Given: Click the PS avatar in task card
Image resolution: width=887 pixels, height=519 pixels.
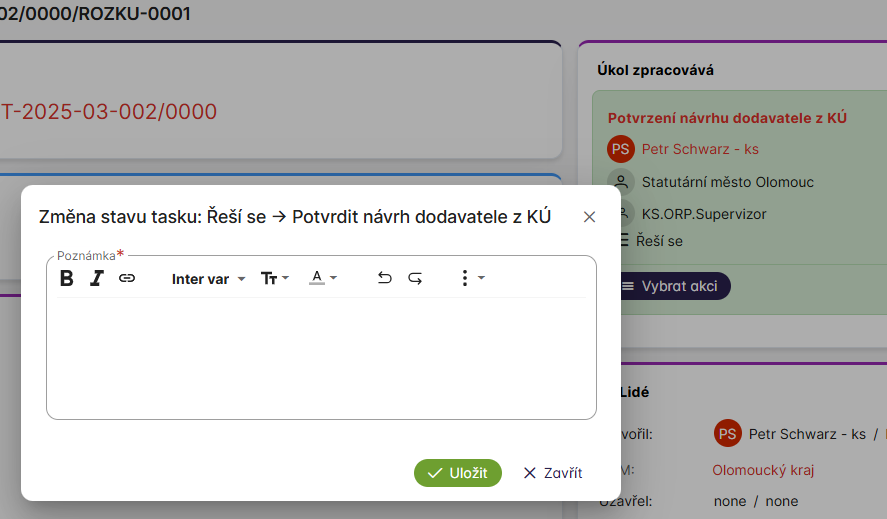Looking at the screenshot, I should tap(621, 149).
